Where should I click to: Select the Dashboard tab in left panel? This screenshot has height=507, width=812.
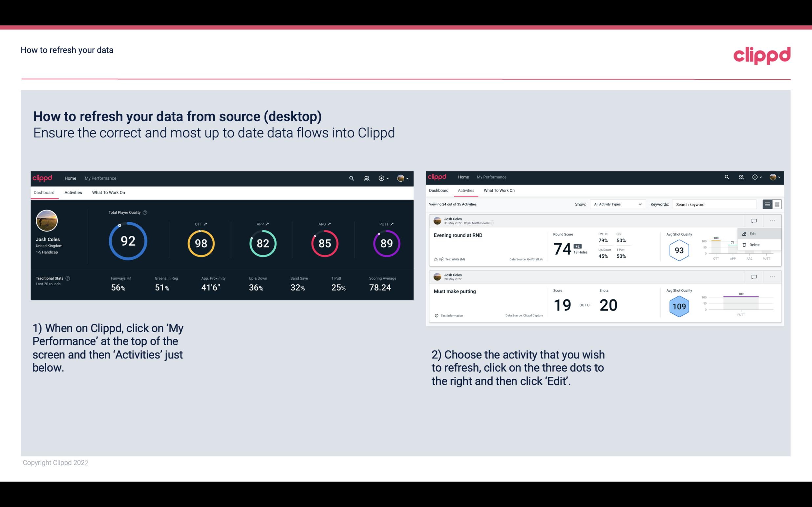coord(44,192)
